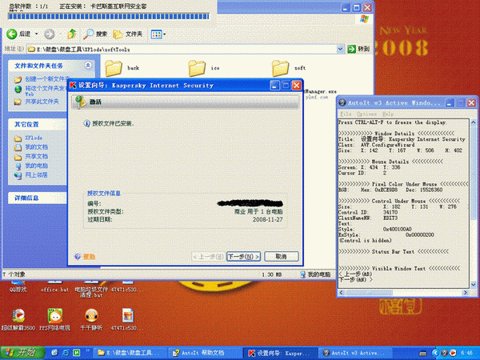Image resolution: width=480 pixels, height=360 pixels.
Task: Click the orange Help link in Kaspersky wizard
Action: pos(89,257)
